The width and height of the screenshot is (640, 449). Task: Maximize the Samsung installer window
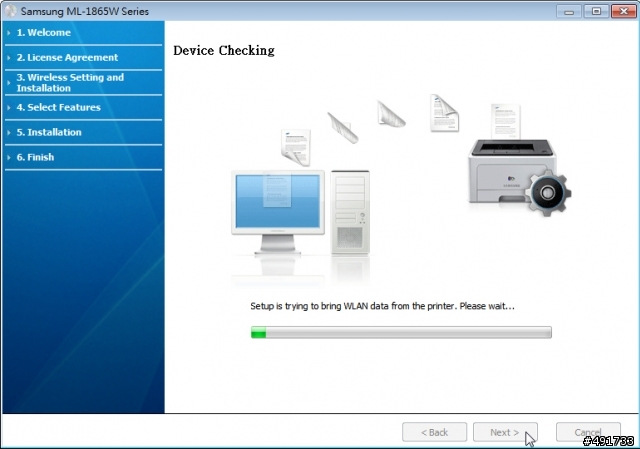pos(596,11)
